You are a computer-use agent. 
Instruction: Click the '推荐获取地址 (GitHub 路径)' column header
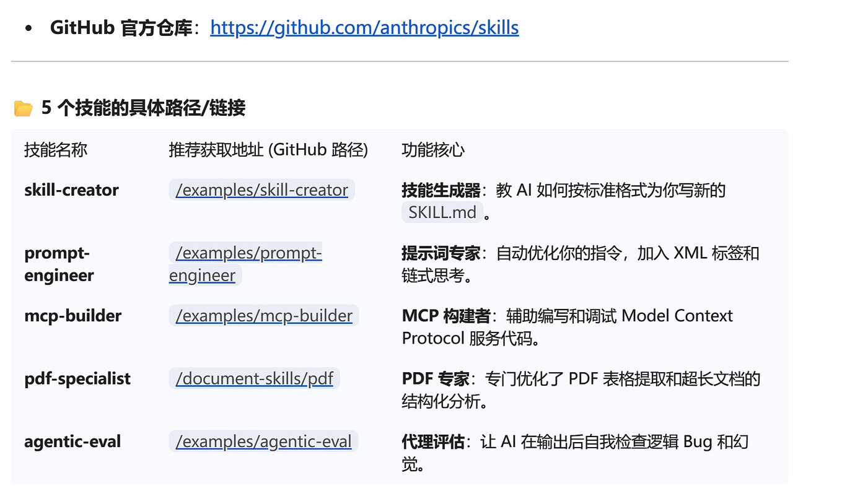268,150
